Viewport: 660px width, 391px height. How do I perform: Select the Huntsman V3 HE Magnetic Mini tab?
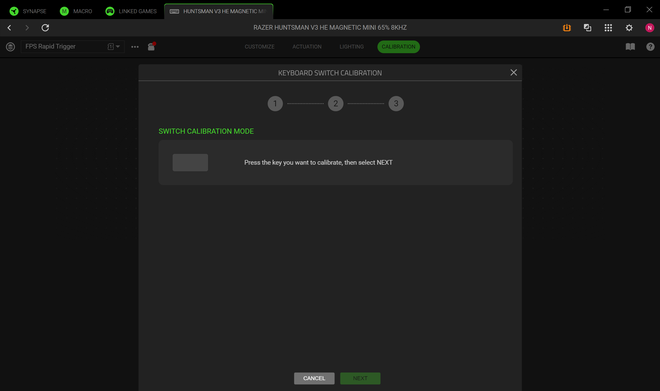(219, 11)
